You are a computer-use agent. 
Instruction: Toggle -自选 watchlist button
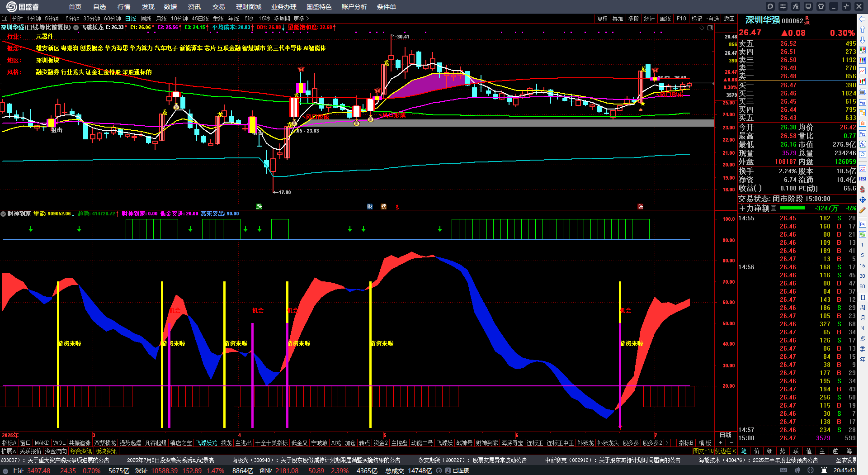coord(713,19)
